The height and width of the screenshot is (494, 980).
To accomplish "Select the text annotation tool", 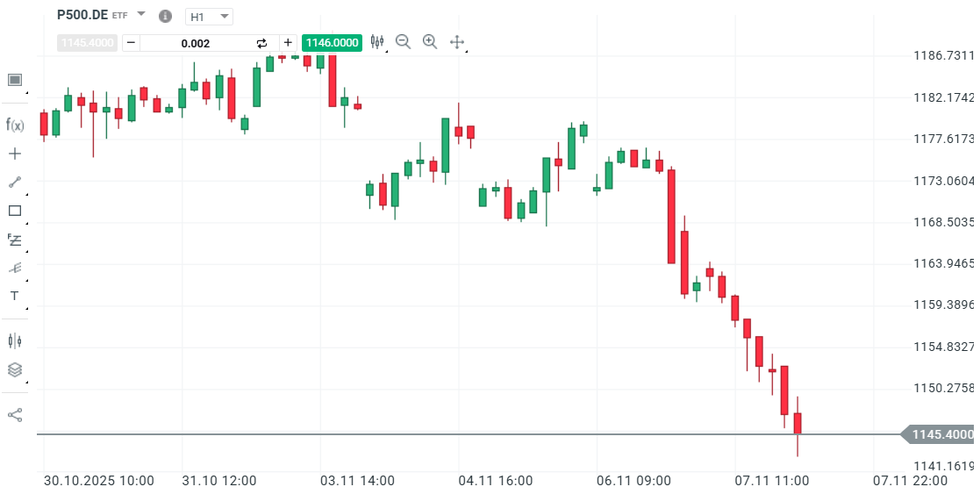I will pos(15,296).
